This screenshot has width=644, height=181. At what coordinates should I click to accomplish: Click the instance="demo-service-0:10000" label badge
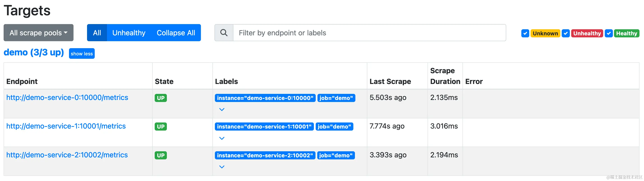[265, 98]
